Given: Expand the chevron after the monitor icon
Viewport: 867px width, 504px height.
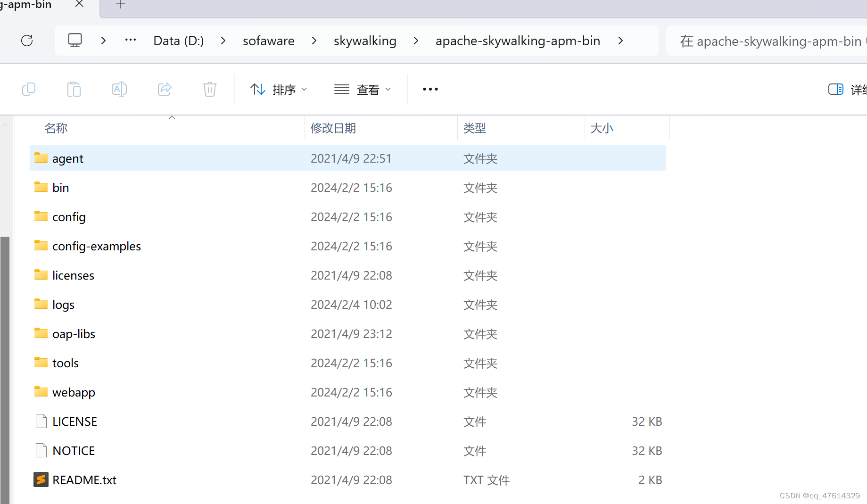Looking at the screenshot, I should click(103, 41).
